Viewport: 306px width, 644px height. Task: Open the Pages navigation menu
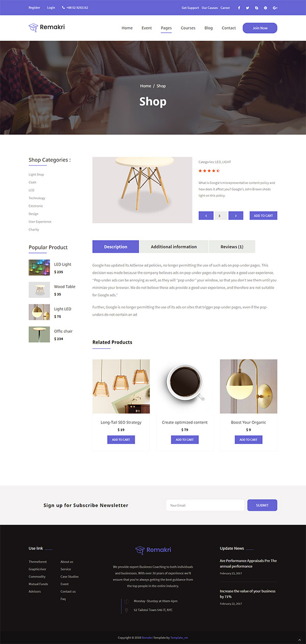point(166,28)
